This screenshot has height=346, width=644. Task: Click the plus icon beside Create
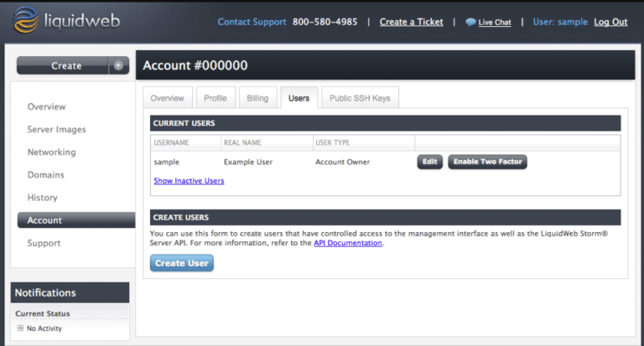118,65
